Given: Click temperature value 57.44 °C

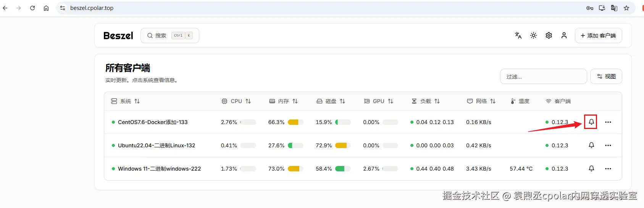Looking at the screenshot, I should click(x=521, y=169).
